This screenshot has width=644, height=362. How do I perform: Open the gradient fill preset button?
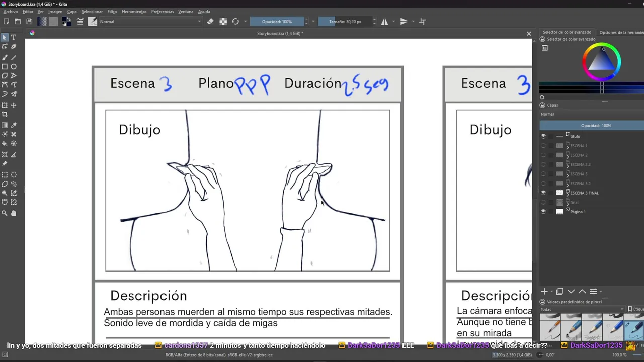coord(42,22)
